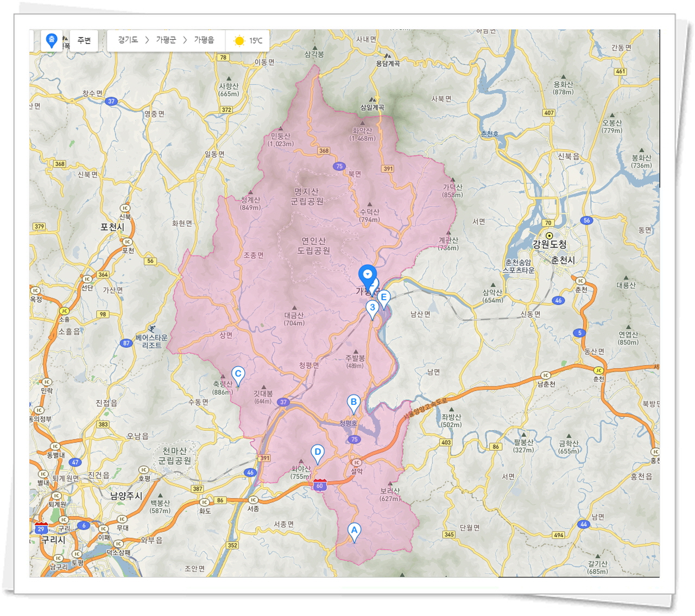Click the large blue location pin at 가평
Viewport: 695px width, 616px height.
[x=368, y=277]
